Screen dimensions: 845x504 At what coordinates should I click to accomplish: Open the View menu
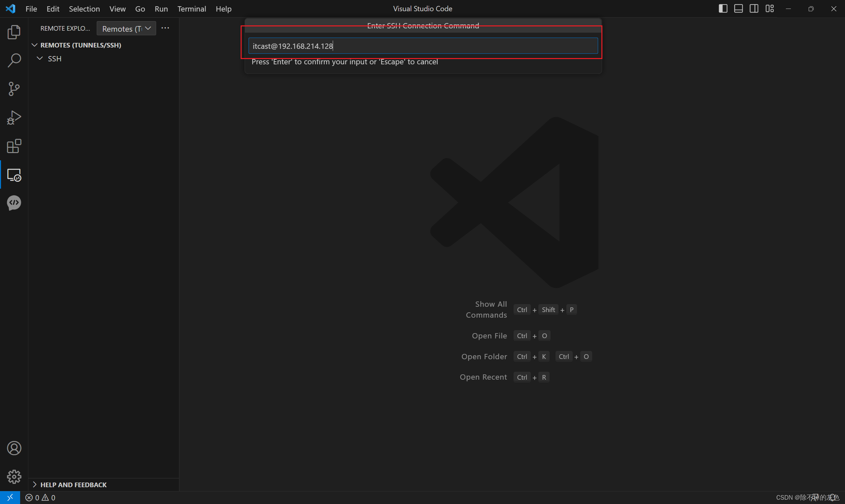coord(117,9)
